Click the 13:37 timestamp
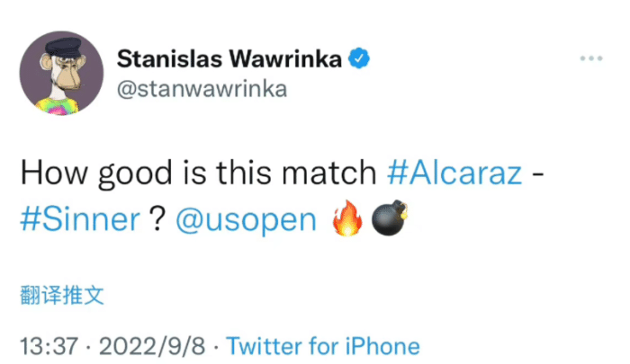 [x=50, y=346]
